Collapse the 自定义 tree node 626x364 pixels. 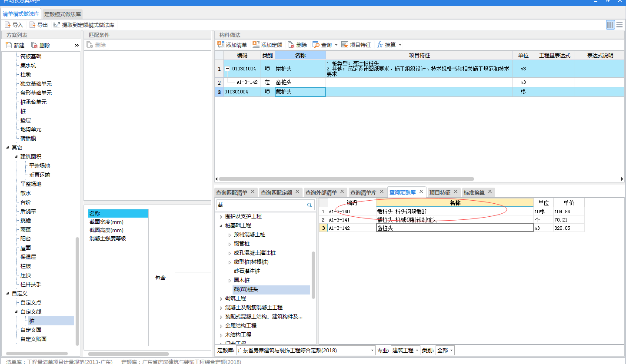7,294
